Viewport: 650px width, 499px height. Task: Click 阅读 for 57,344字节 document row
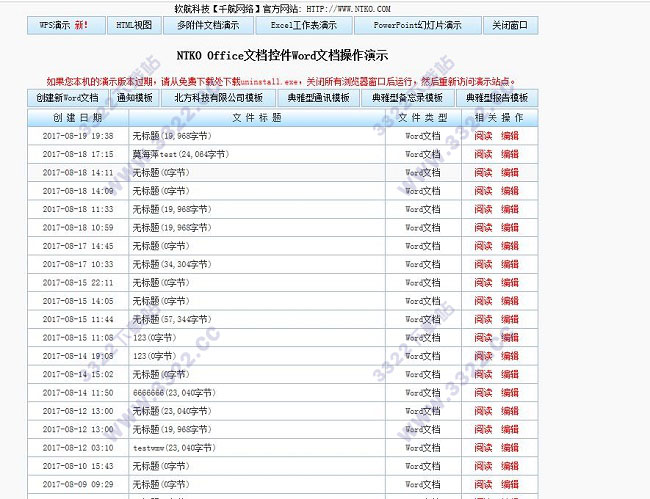483,319
